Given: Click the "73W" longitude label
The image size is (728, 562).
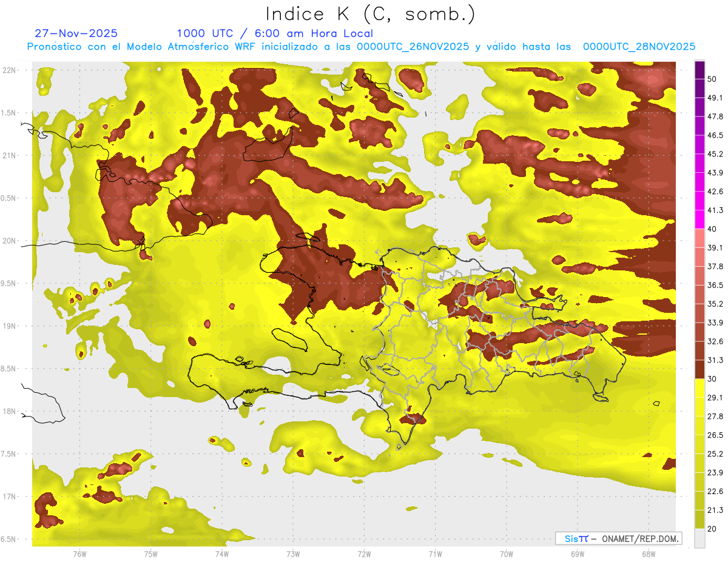Looking at the screenshot, I should [x=293, y=554].
